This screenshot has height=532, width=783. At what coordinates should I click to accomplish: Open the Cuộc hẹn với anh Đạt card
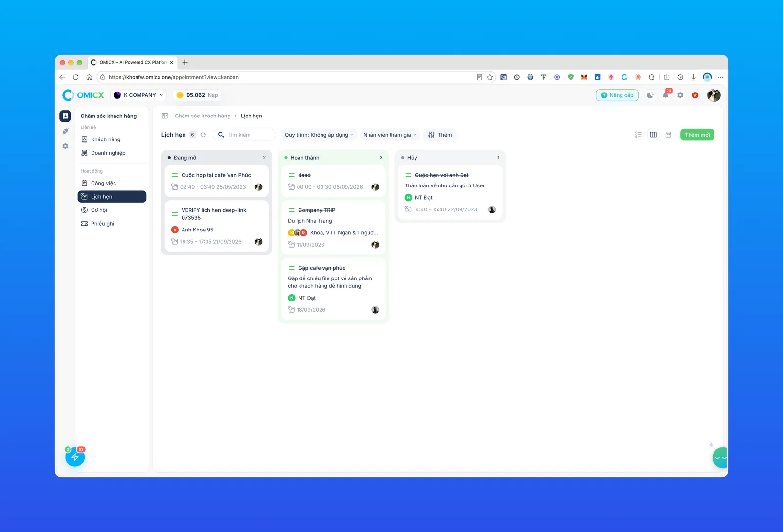[x=450, y=192]
